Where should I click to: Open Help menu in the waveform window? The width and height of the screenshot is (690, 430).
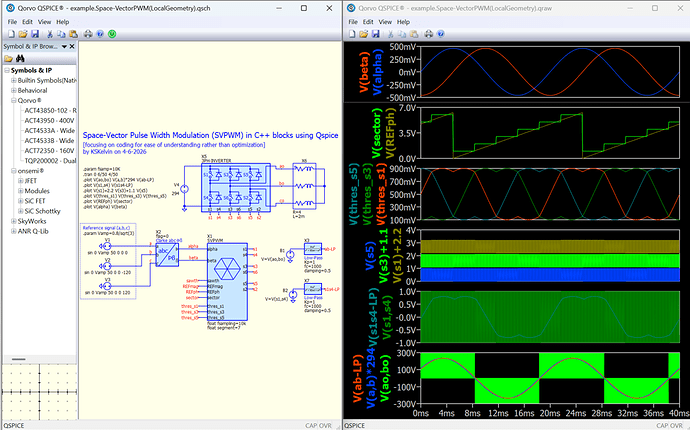403,22
